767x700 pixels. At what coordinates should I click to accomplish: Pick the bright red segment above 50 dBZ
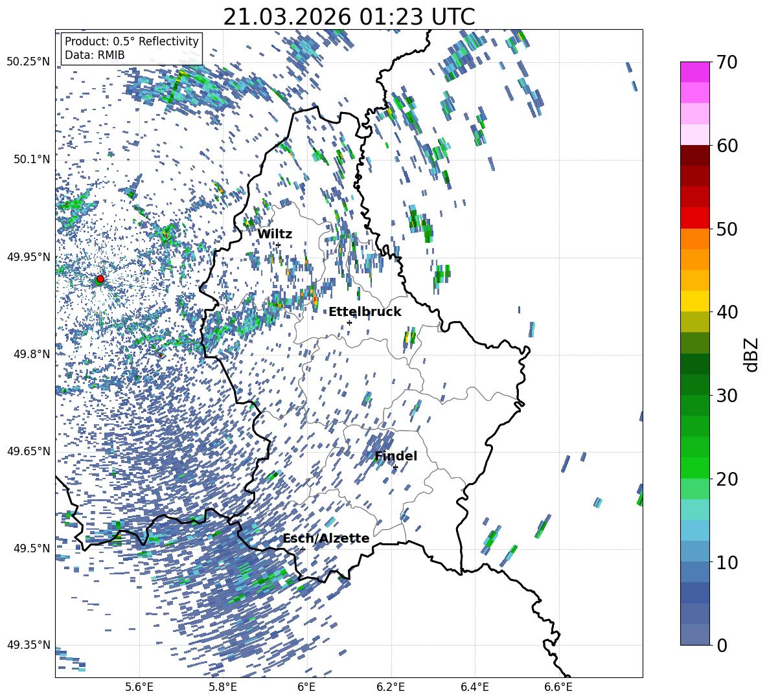[x=695, y=218]
